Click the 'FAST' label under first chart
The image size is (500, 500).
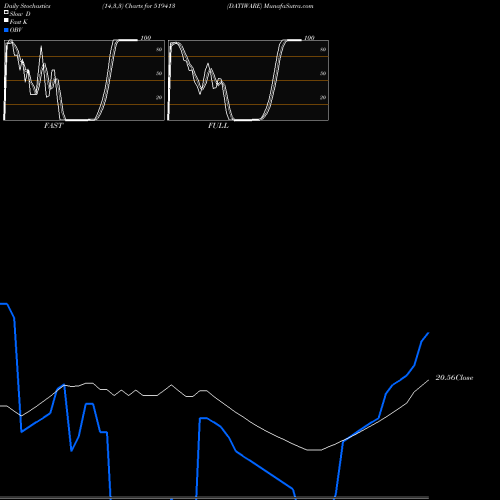tap(53, 126)
